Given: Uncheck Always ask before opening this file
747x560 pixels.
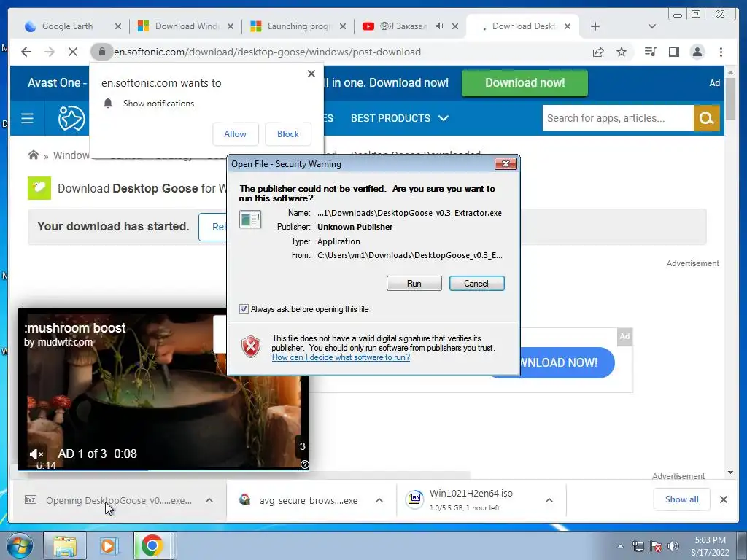Looking at the screenshot, I should pos(244,309).
